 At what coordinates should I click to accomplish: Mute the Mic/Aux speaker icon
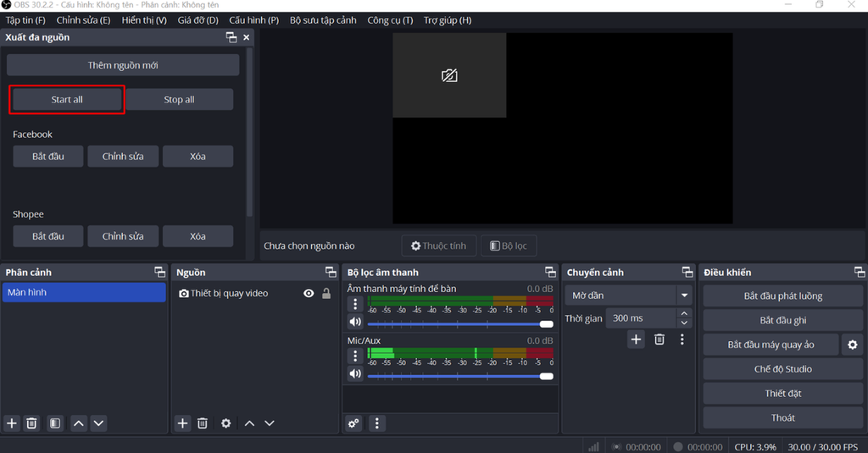point(355,374)
